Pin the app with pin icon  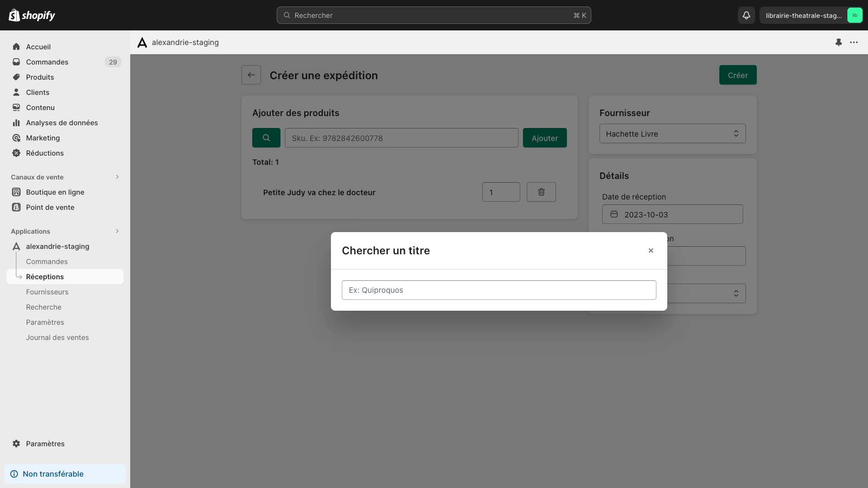tap(839, 42)
